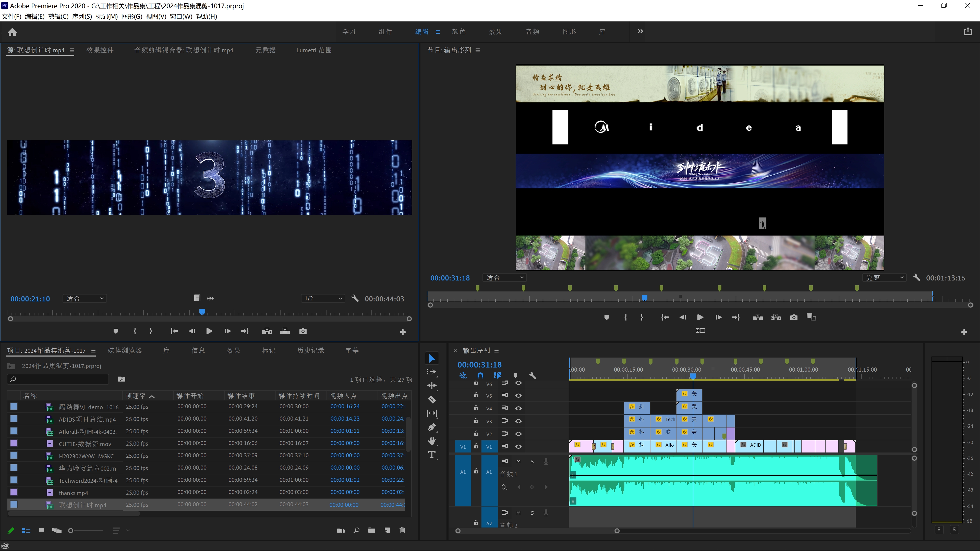980x551 pixels.
Task: Select the Hand tool
Action: [432, 441]
